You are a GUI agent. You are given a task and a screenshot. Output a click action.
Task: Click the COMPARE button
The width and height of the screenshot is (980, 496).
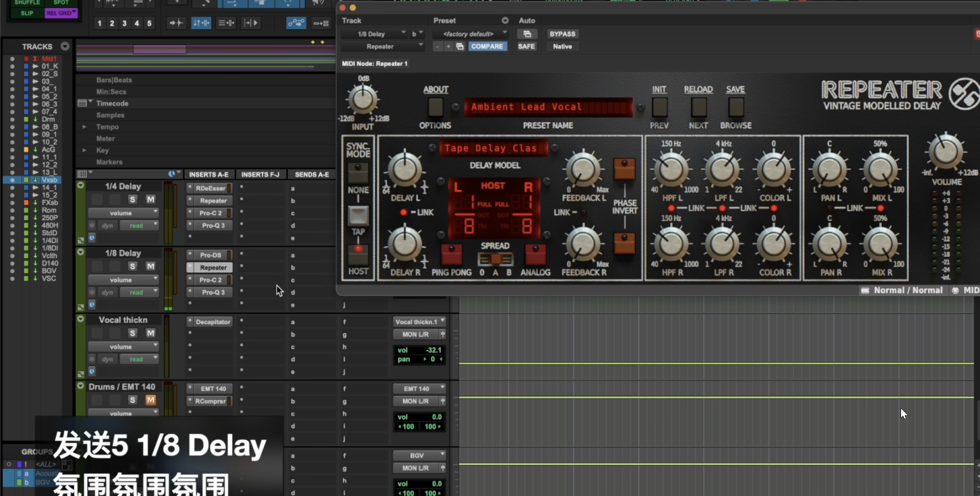[487, 46]
